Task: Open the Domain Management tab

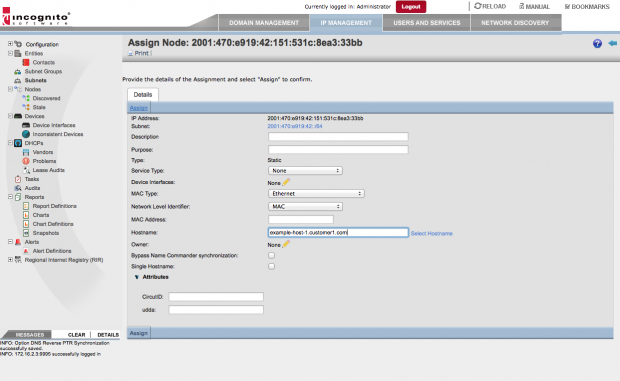Action: coord(264,23)
